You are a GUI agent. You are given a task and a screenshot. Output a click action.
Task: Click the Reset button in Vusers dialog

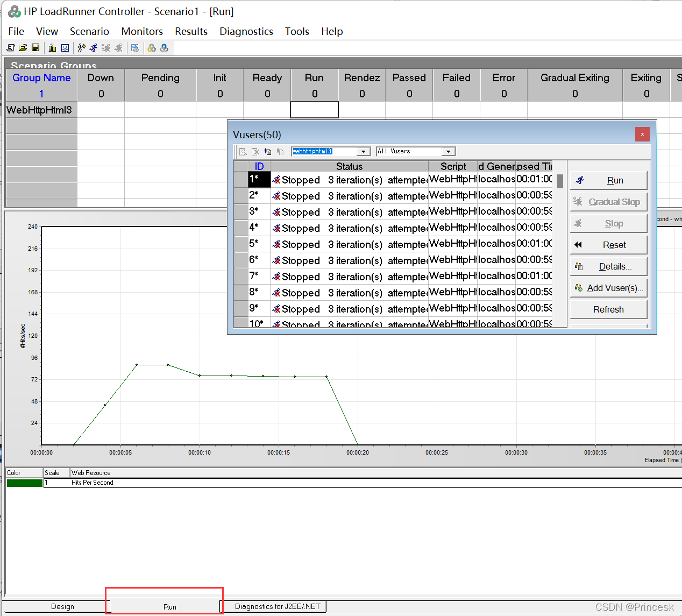[x=608, y=245]
